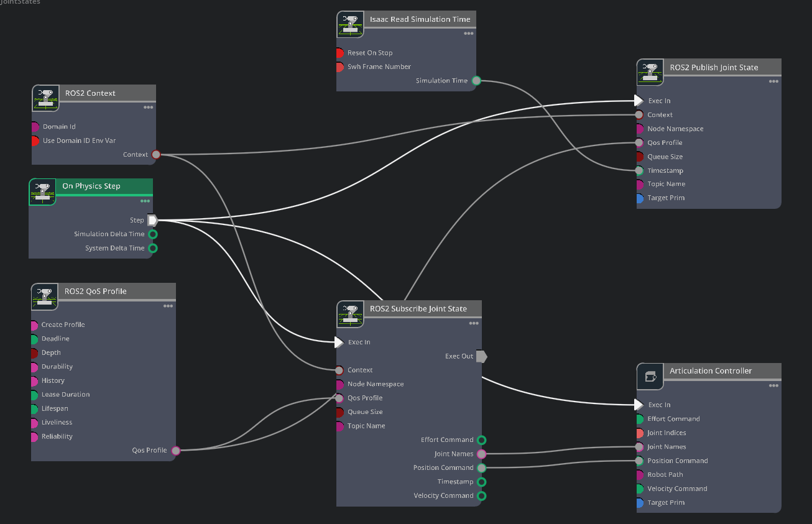Click the Depth input port
Screen dimensions: 812x524
(x=35, y=353)
